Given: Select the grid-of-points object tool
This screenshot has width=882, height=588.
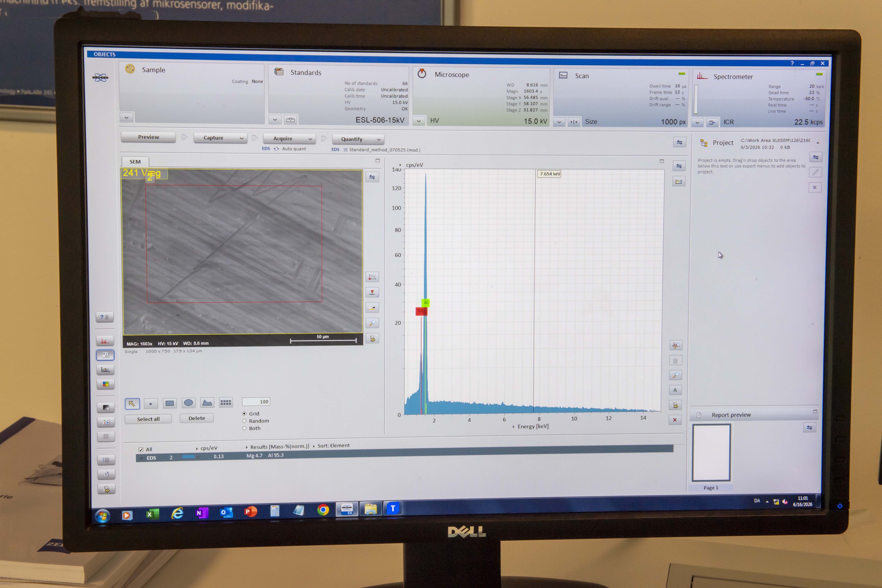Looking at the screenshot, I should point(226,402).
